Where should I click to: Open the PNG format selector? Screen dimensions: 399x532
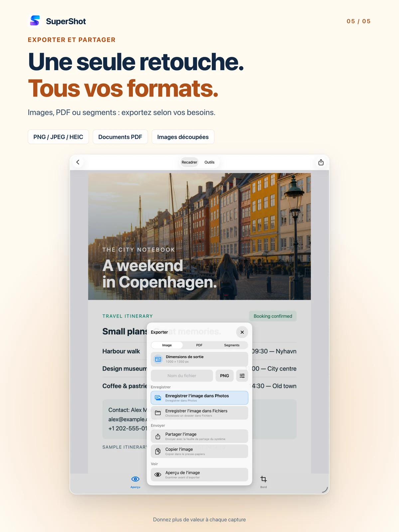(224, 376)
